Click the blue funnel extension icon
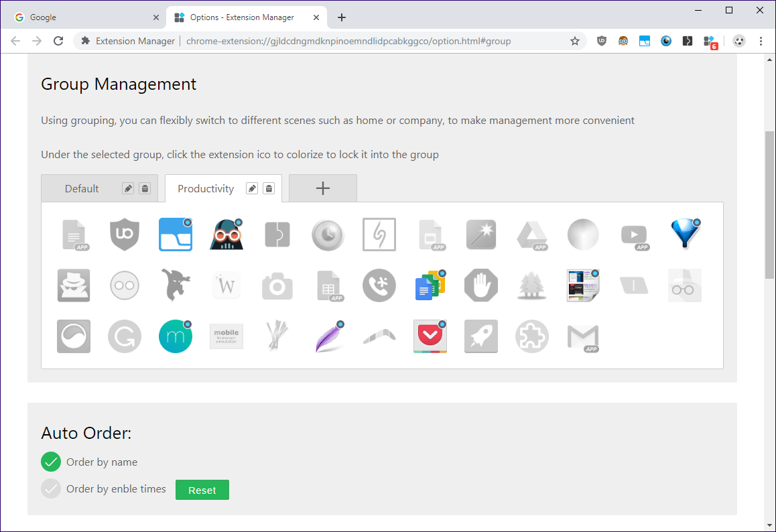Viewport: 776px width, 532px height. tap(685, 234)
